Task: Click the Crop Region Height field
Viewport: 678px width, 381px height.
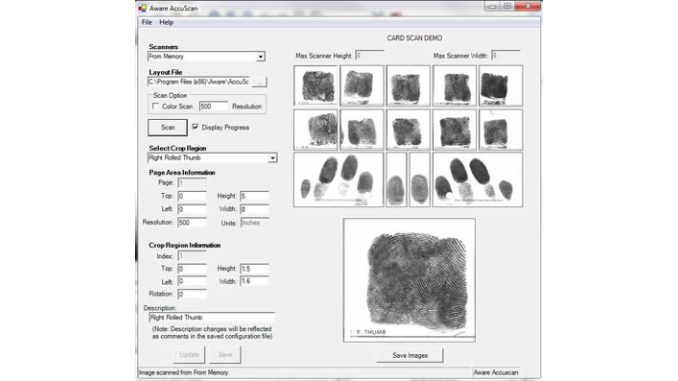Action: [x=254, y=269]
